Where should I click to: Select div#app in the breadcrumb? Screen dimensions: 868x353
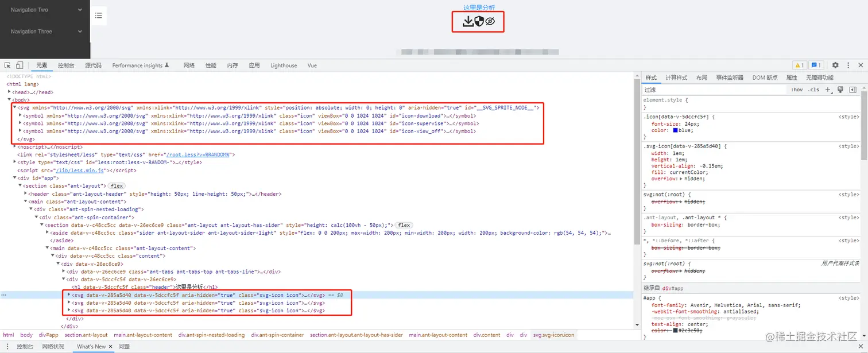[x=49, y=335]
